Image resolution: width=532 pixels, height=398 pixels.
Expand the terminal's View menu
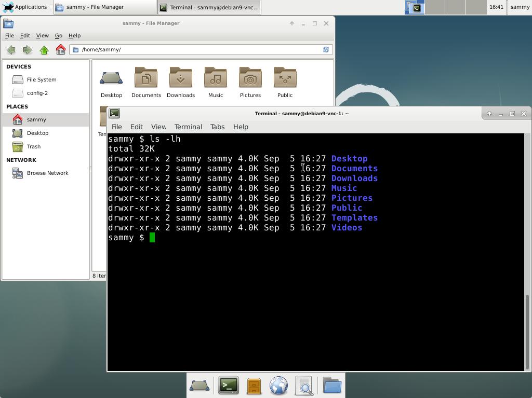[158, 127]
